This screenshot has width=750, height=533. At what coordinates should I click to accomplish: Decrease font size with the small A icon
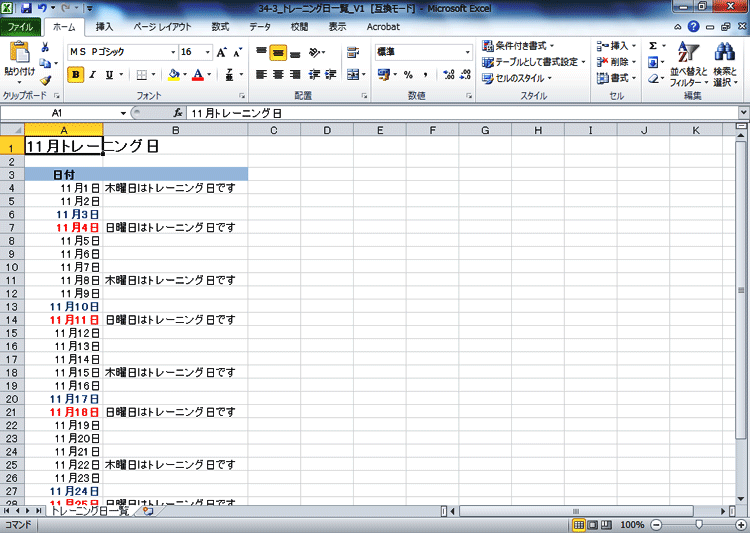coord(238,52)
